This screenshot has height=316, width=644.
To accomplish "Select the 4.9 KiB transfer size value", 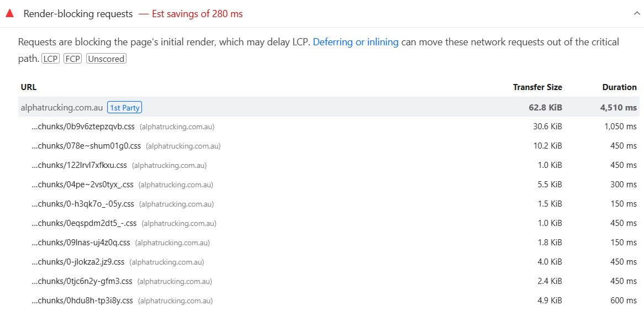I will tap(550, 301).
